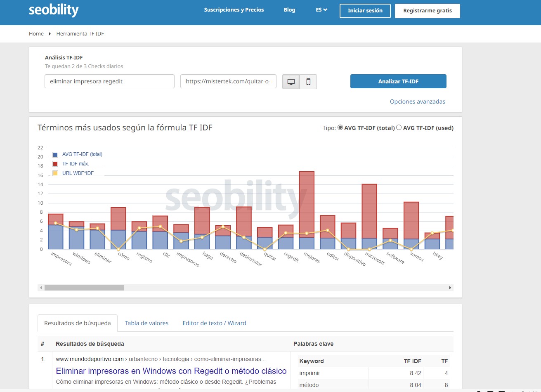Click Registrarme gratis button
This screenshot has height=392, width=541.
pos(427,11)
